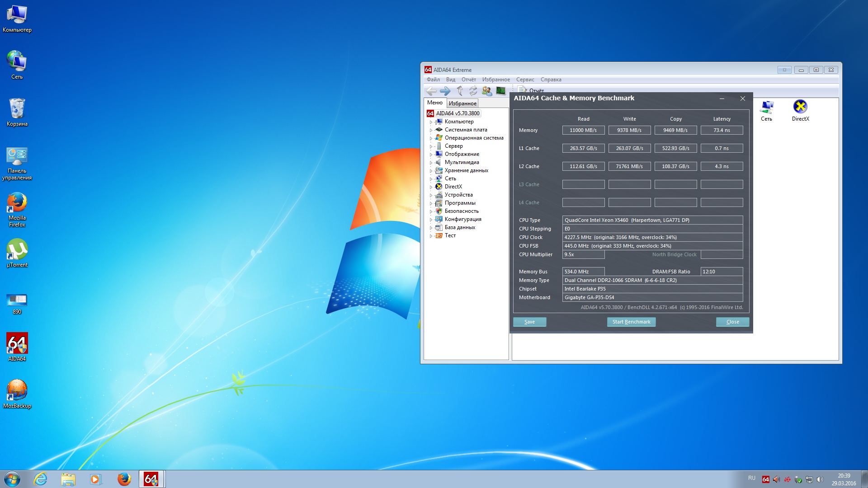Image resolution: width=868 pixels, height=488 pixels.
Task: Open the Сервис menu
Action: coord(525,80)
